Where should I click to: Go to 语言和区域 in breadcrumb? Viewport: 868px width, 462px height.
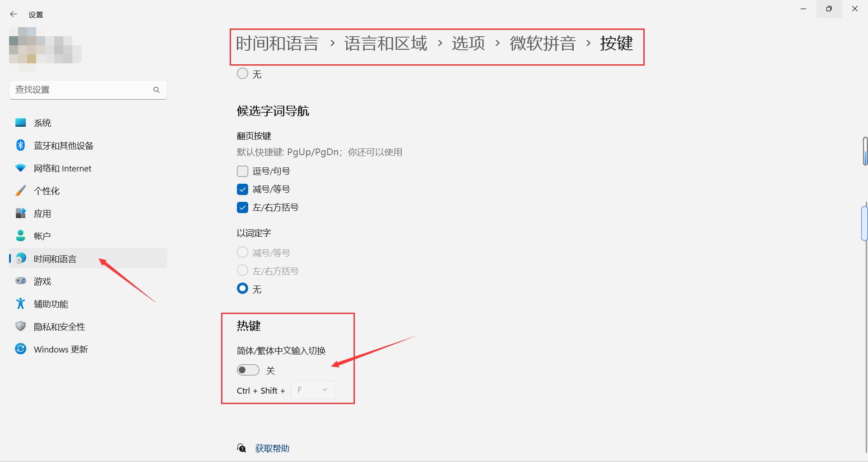click(x=386, y=43)
